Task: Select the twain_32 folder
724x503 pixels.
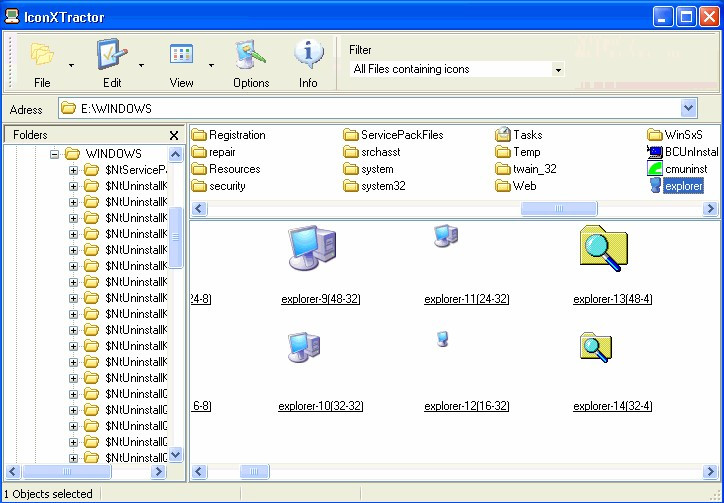Action: point(526,169)
